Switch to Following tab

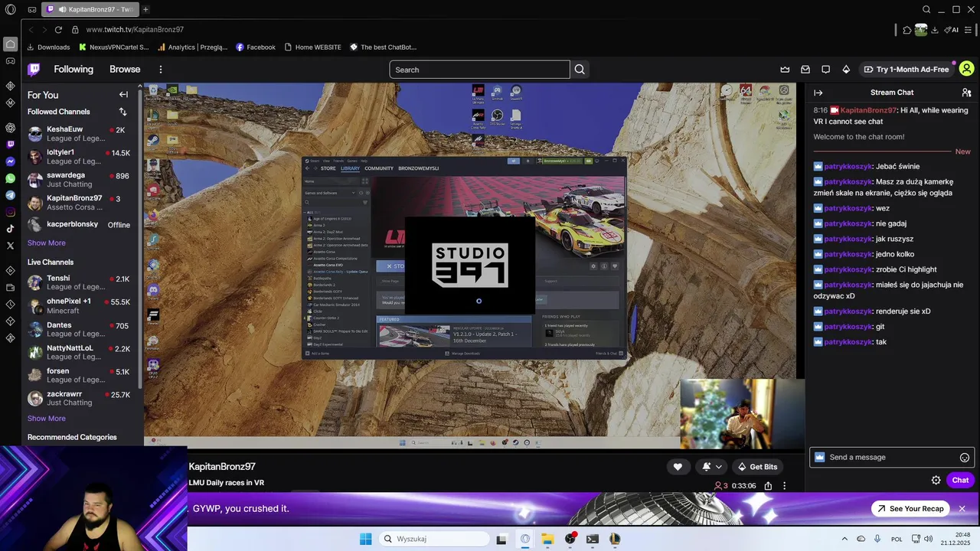click(x=73, y=69)
